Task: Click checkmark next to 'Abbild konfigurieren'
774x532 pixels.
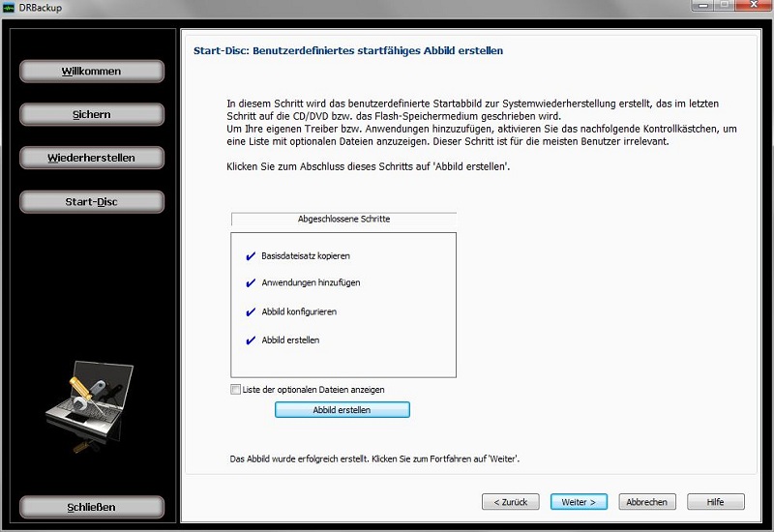Action: tap(251, 311)
